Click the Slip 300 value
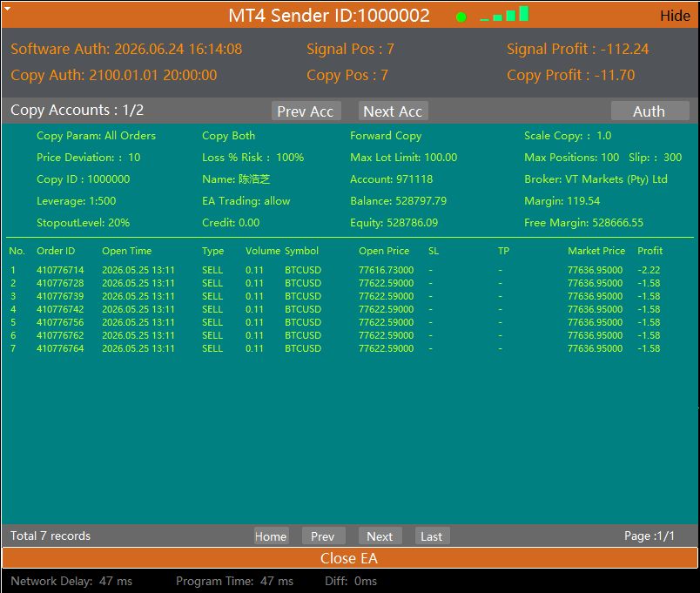The height and width of the screenshot is (593, 700). tap(673, 158)
